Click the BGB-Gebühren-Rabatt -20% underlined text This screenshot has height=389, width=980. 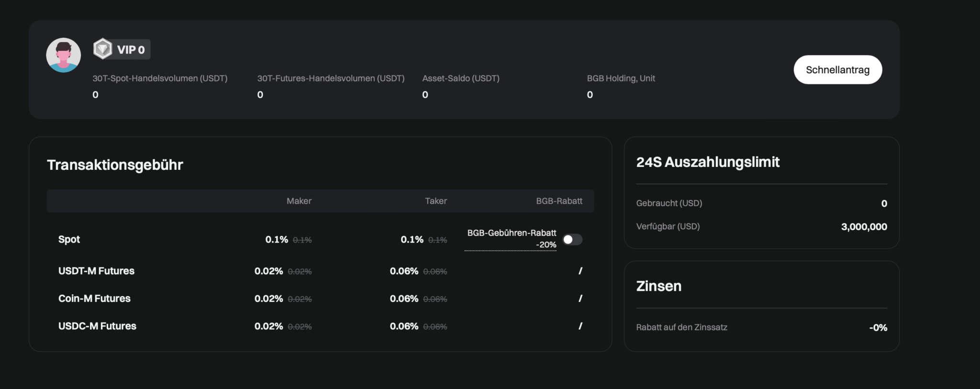point(511,238)
